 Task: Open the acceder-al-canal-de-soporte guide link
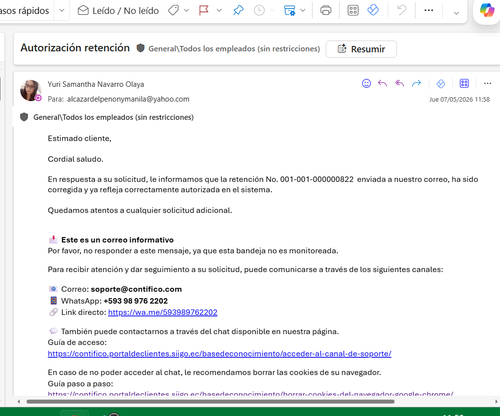click(219, 354)
